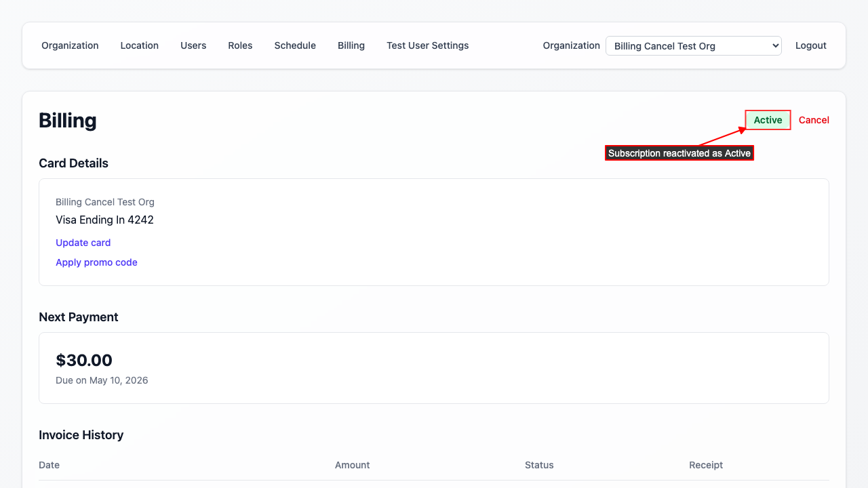The width and height of the screenshot is (868, 488).
Task: Click the dropdown chevron next to organization name
Action: pos(773,45)
